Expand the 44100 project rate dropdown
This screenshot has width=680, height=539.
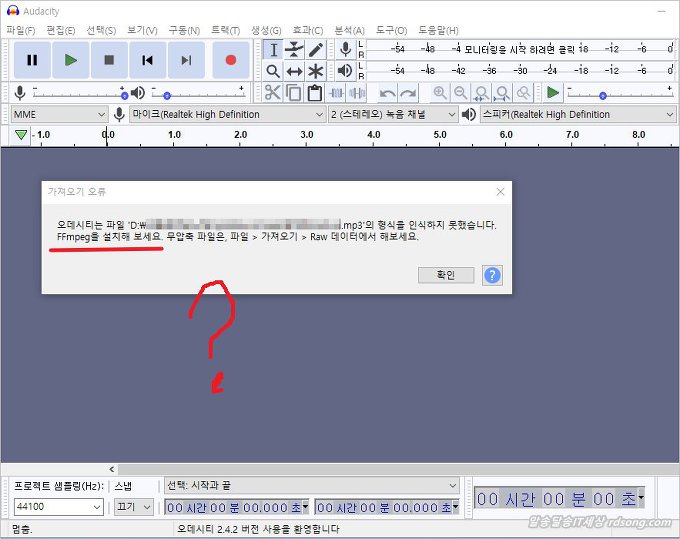[56, 507]
